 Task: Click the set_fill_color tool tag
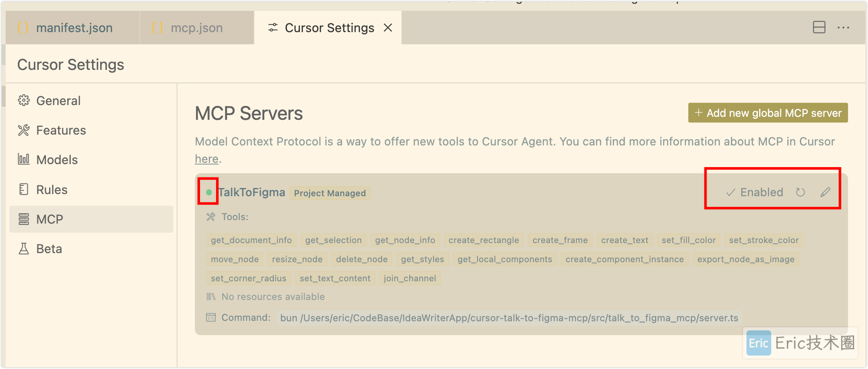[x=689, y=240]
